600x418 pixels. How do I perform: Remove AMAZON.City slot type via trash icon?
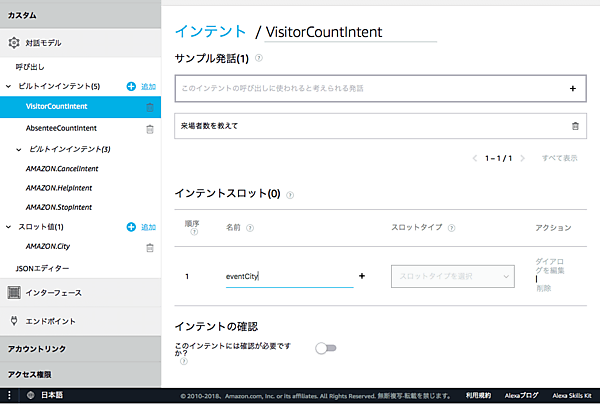(150, 247)
